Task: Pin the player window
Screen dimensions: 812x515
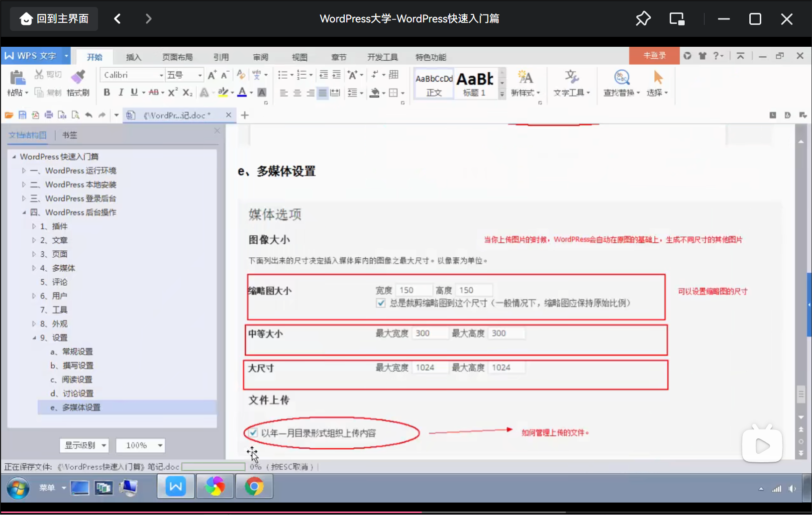Action: point(643,19)
